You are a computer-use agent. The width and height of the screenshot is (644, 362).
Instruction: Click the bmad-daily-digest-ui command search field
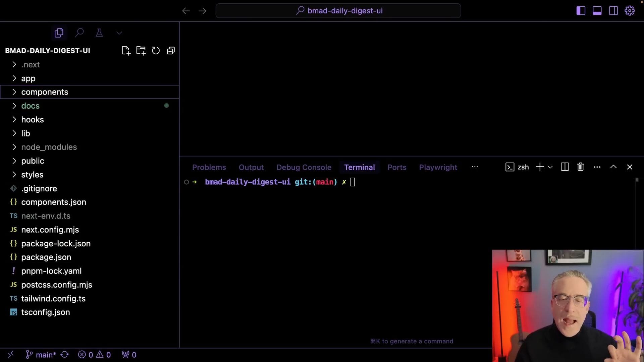[x=338, y=11]
